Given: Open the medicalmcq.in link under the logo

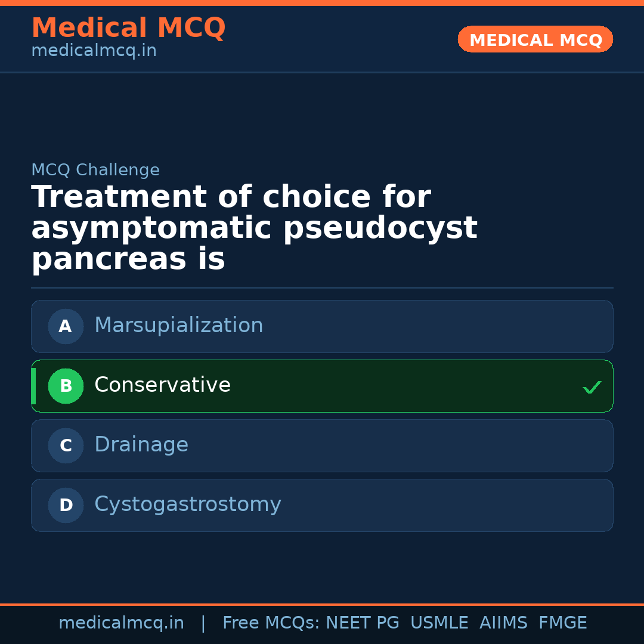Looking at the screenshot, I should [x=93, y=50].
